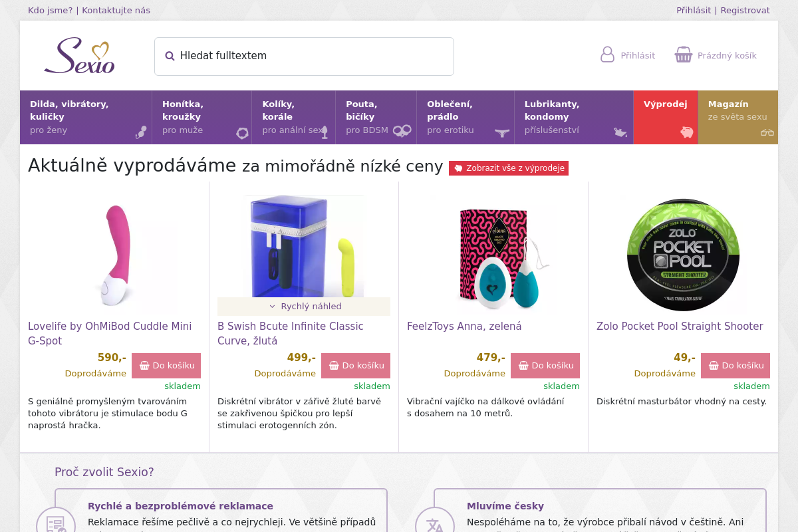Add Zolo Pocket Pool to cart
Image resolution: width=798 pixels, height=532 pixels.
point(735,366)
